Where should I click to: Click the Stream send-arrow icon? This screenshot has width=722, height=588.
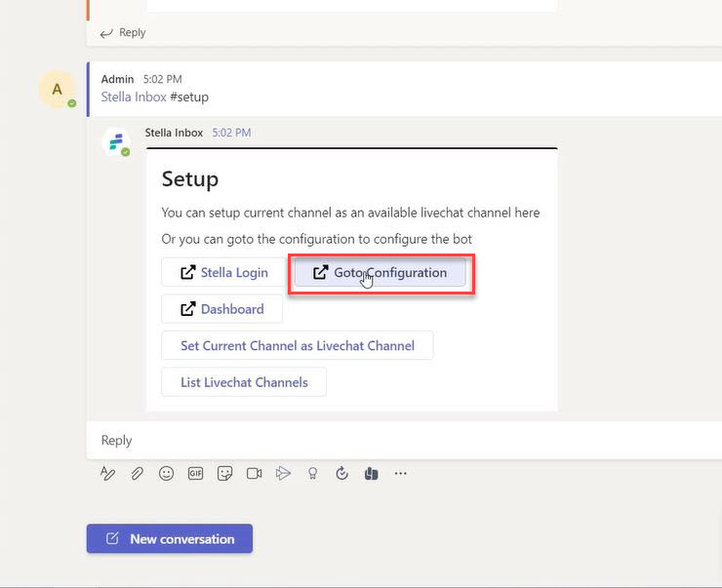pyautogui.click(x=283, y=473)
